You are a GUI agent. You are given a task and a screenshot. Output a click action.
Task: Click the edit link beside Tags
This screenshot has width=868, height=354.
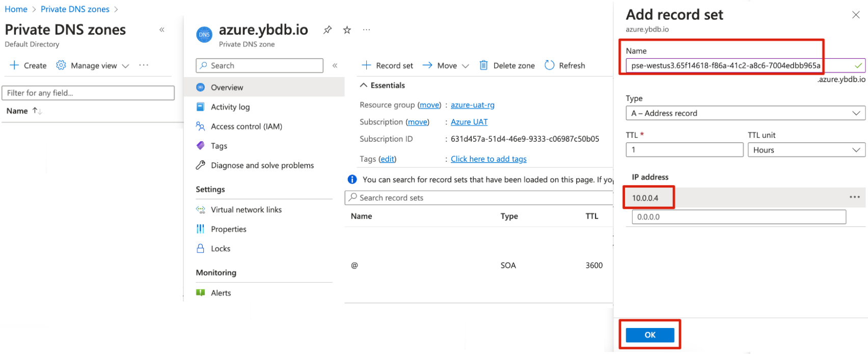click(387, 159)
